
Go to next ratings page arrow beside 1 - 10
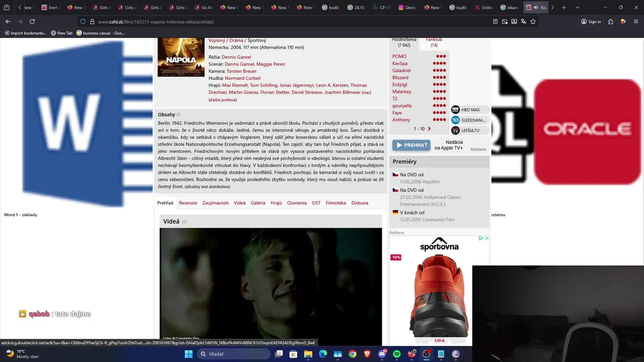coord(429,129)
